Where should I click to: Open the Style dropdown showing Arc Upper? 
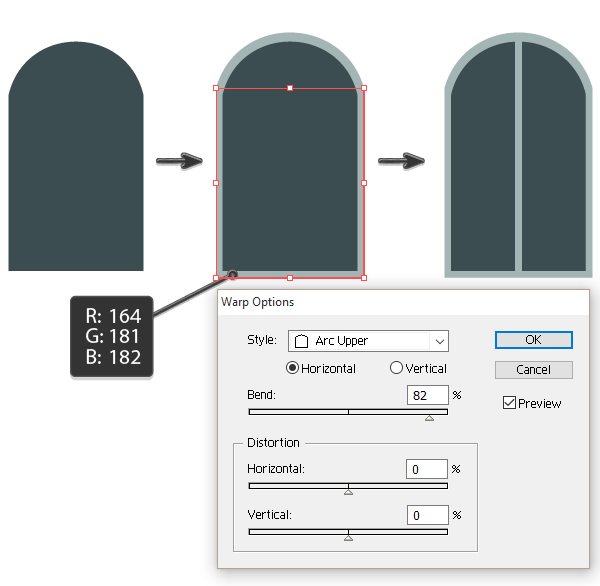(x=368, y=341)
